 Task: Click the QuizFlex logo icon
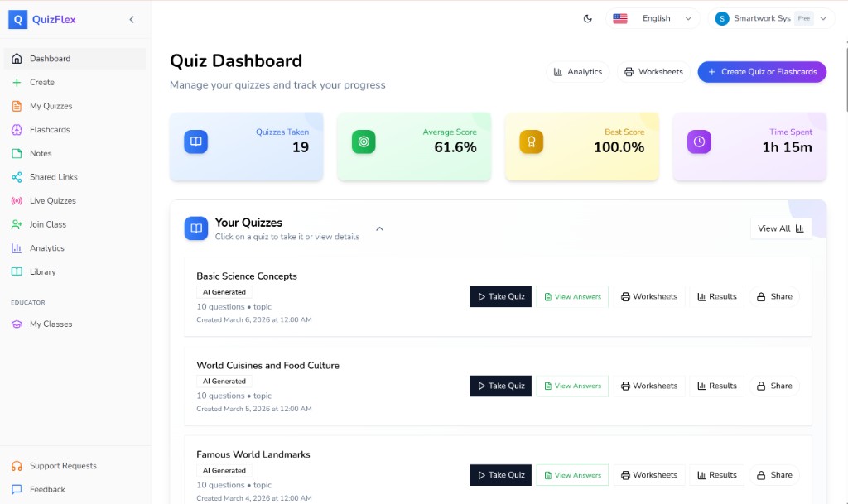click(18, 20)
